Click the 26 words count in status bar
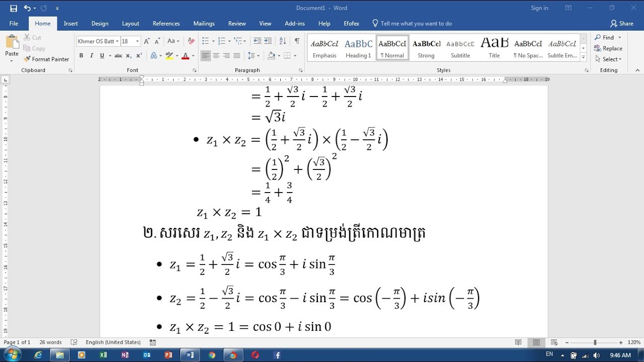The image size is (644, 362). (50, 342)
